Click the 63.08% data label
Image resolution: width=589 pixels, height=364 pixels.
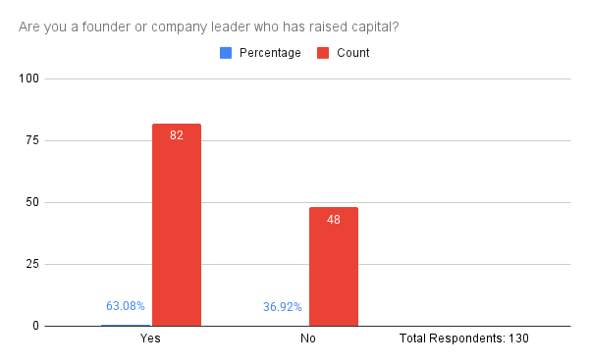coord(126,306)
